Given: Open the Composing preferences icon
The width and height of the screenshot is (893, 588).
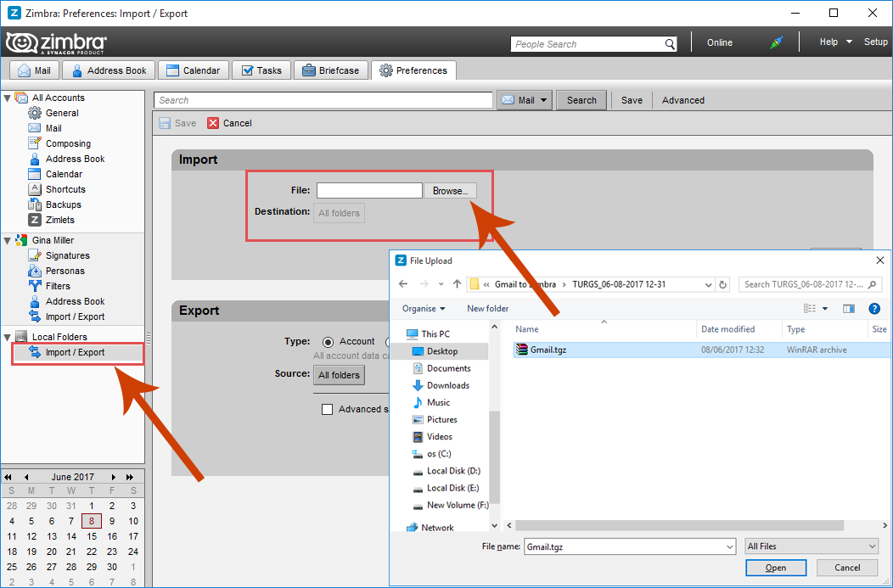Looking at the screenshot, I should pyautogui.click(x=35, y=143).
